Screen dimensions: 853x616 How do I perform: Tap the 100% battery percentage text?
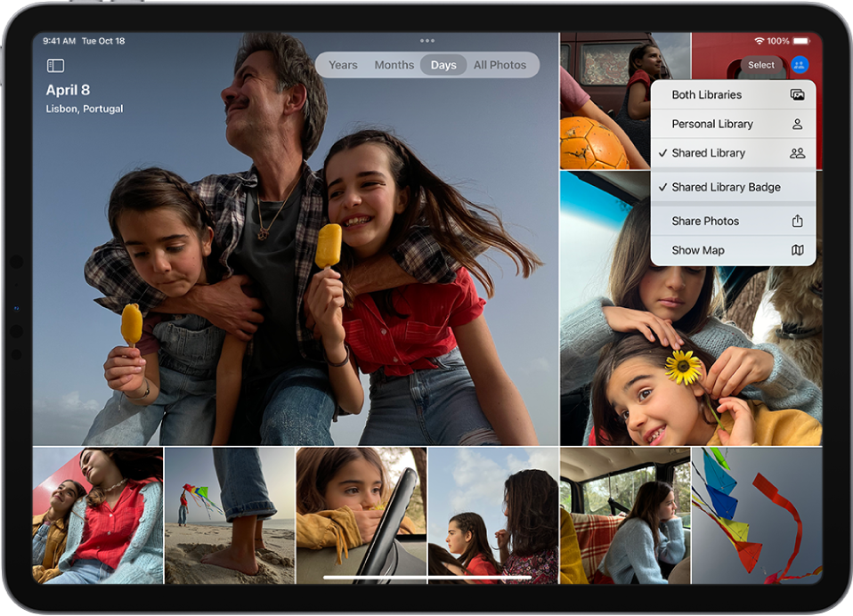click(x=778, y=41)
